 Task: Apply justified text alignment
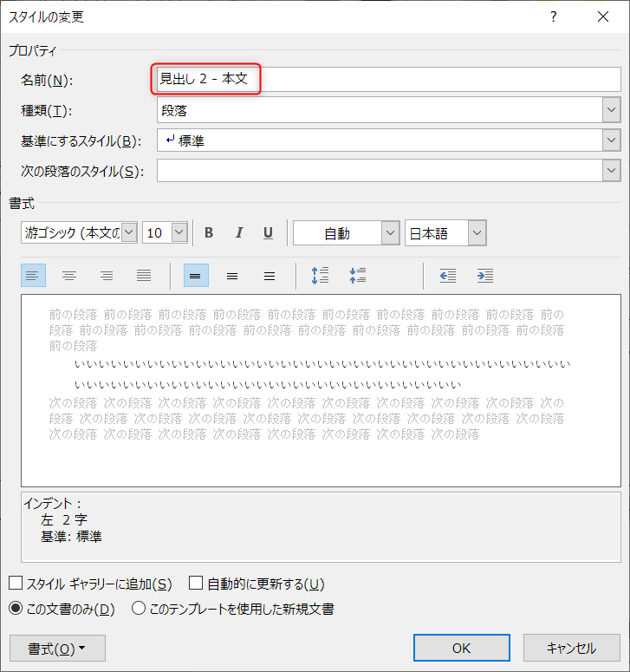pyautogui.click(x=144, y=276)
